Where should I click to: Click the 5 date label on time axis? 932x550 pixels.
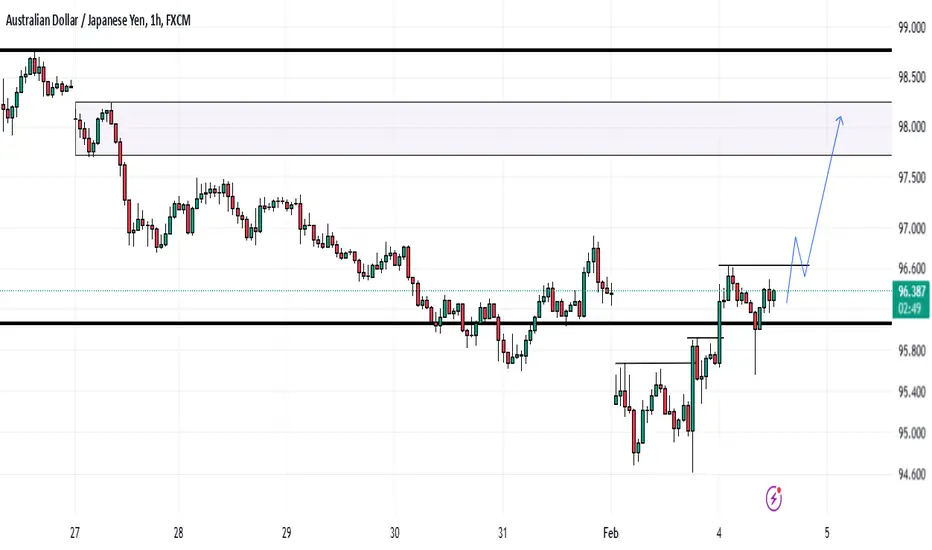[827, 533]
